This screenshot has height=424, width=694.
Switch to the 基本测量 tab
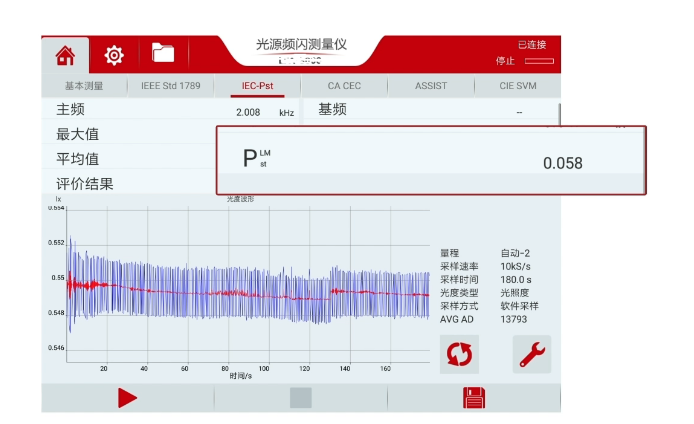[x=84, y=86]
